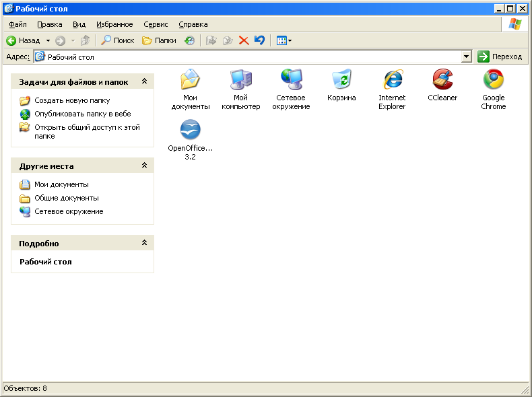Open the Избранное menu
532x397 pixels.
(x=114, y=24)
